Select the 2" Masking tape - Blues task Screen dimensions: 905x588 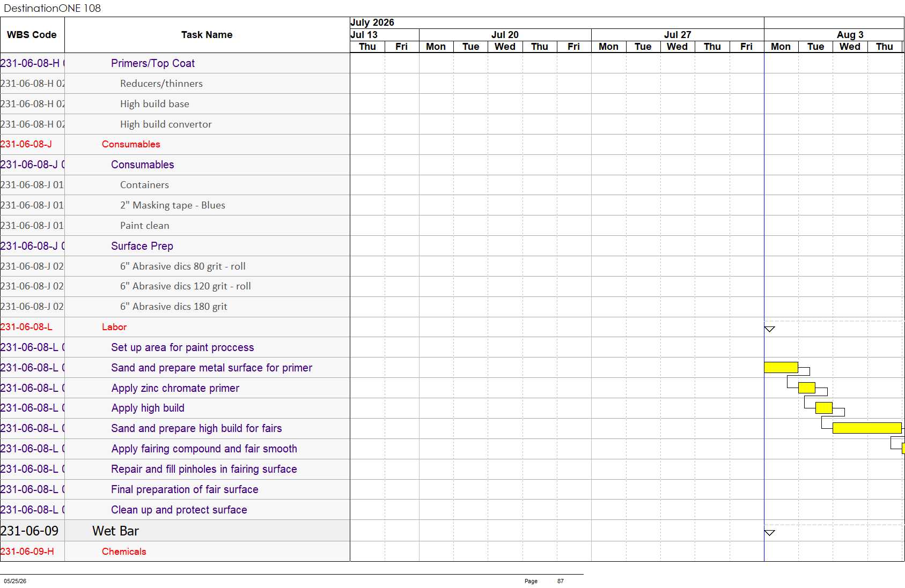tap(175, 205)
